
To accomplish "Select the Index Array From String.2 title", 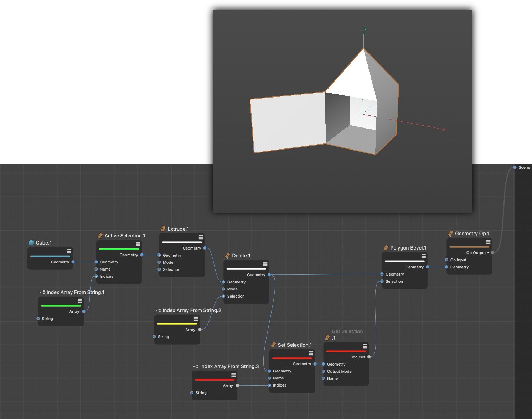I will tap(192, 310).
